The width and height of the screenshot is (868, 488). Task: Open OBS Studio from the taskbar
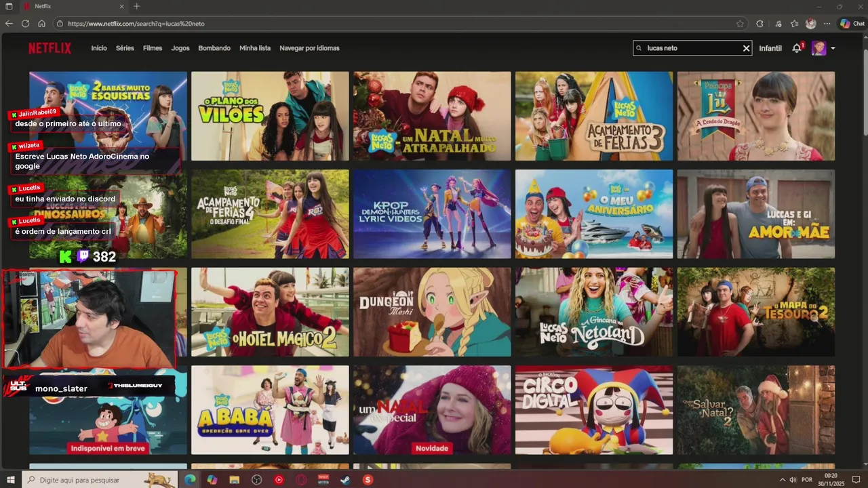pos(256,480)
